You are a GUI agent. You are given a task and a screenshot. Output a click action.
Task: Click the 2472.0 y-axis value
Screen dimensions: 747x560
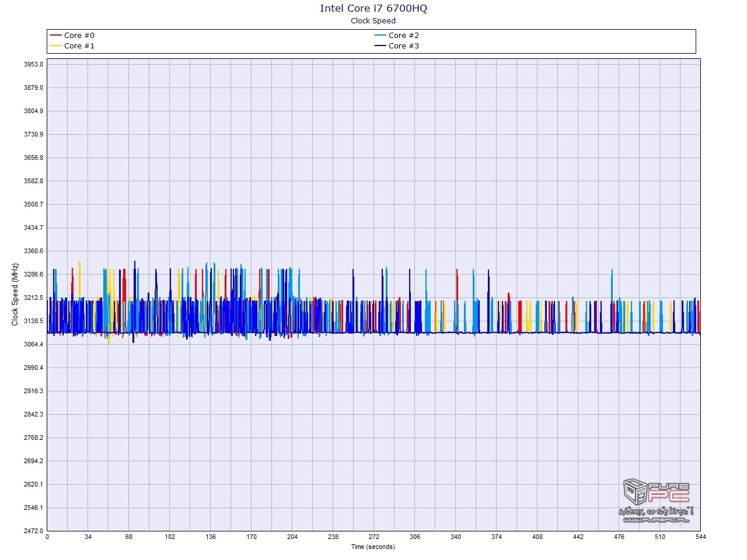click(x=33, y=531)
